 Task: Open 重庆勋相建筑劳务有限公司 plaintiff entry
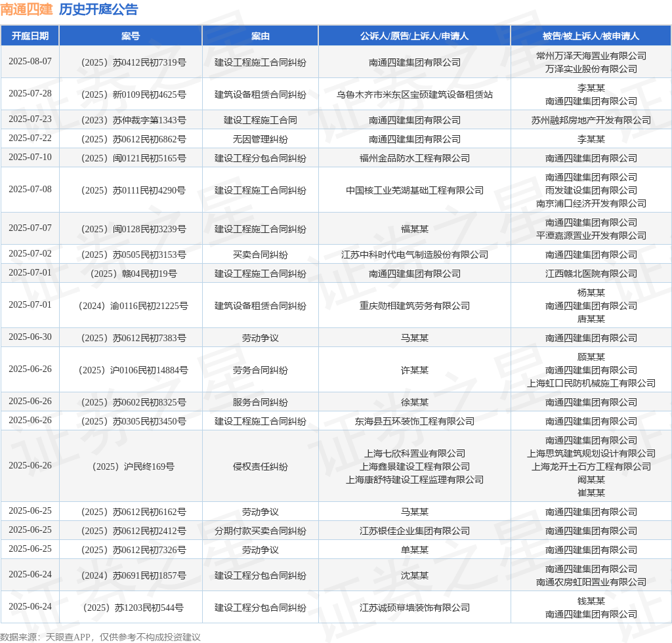415,306
